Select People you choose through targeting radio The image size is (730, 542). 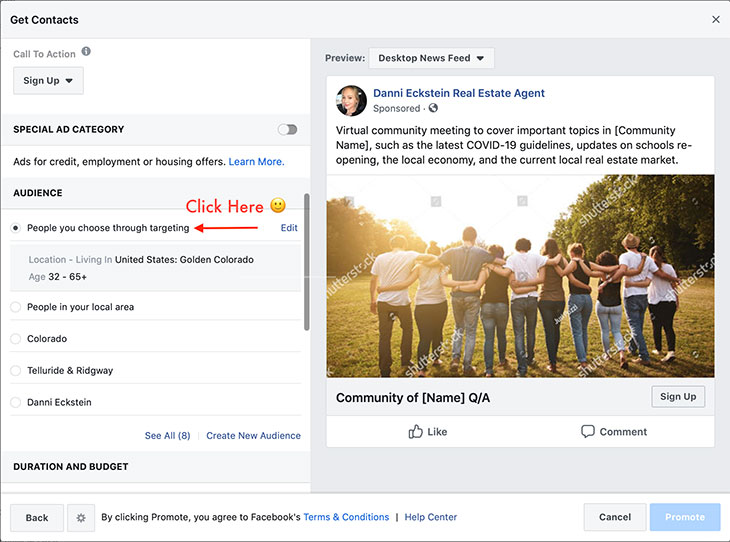(15, 228)
